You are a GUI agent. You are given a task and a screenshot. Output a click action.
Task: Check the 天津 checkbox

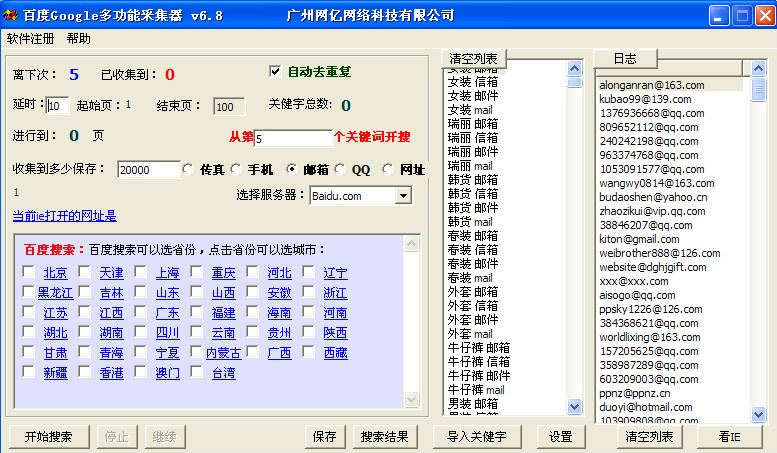click(85, 272)
